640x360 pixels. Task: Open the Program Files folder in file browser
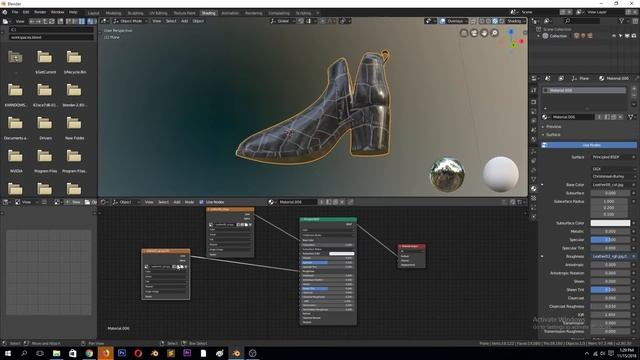tap(45, 161)
